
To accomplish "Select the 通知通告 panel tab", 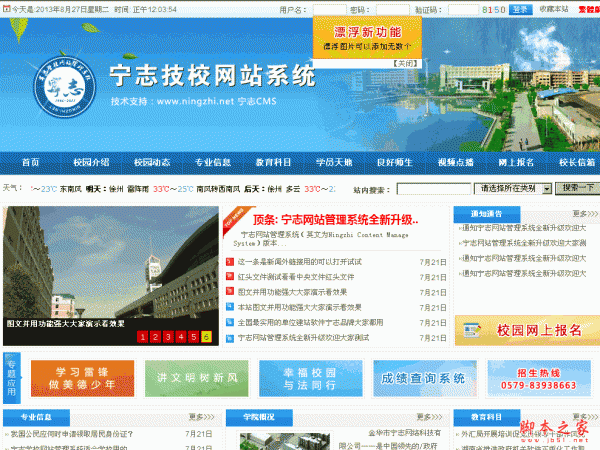I will (x=487, y=214).
